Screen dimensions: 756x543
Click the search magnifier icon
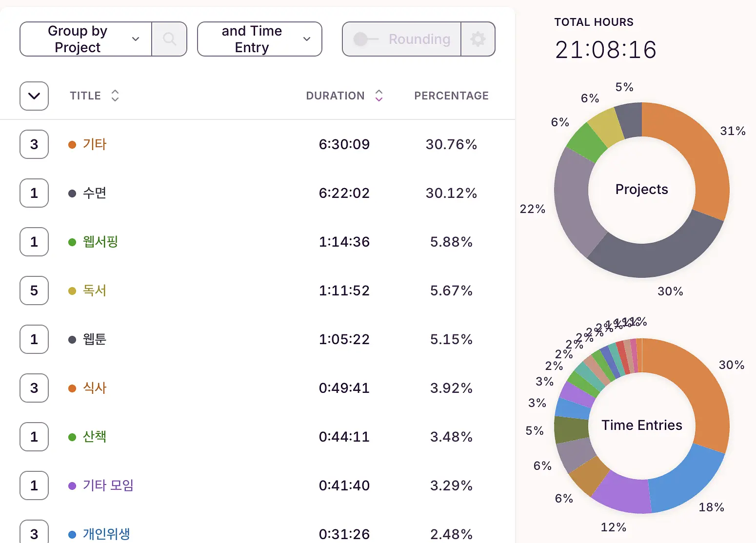point(169,39)
